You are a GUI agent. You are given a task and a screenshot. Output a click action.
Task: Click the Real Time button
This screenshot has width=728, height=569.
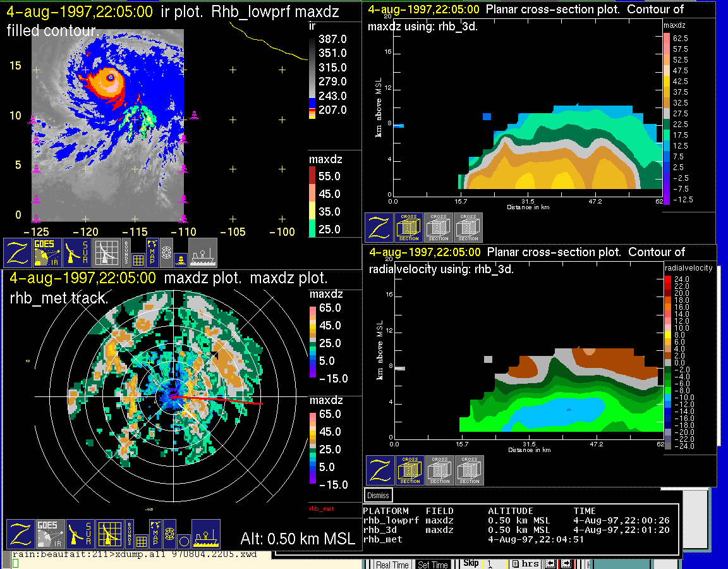point(392,565)
